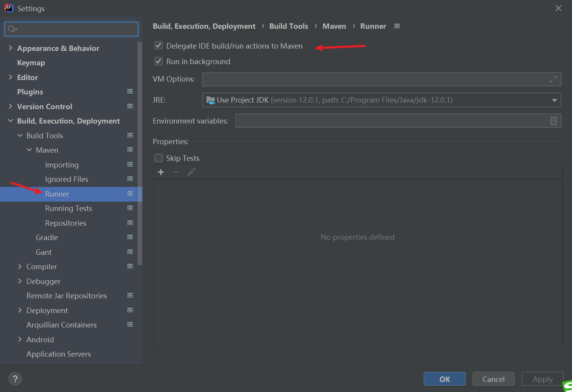
Task: Click the project-level icon in the breadcrumb header
Action: click(397, 26)
